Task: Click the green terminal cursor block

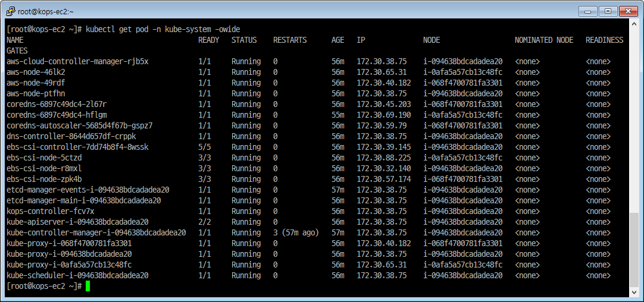Action: pos(87,287)
